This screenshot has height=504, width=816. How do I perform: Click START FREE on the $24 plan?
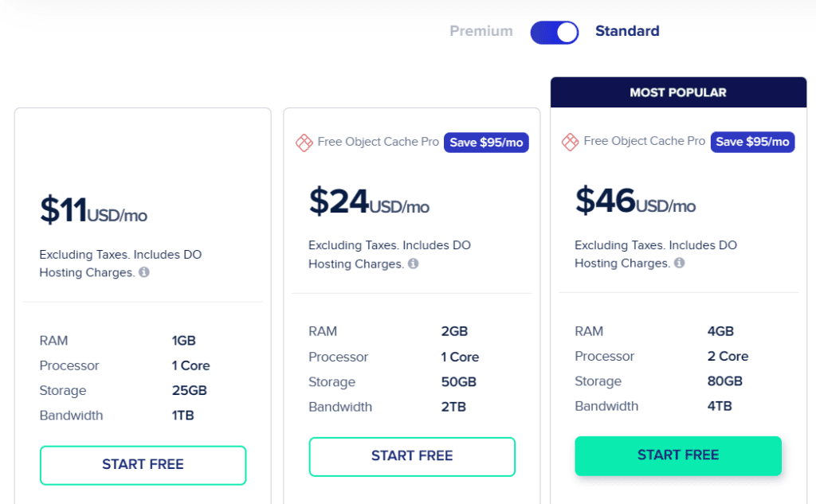(x=412, y=457)
